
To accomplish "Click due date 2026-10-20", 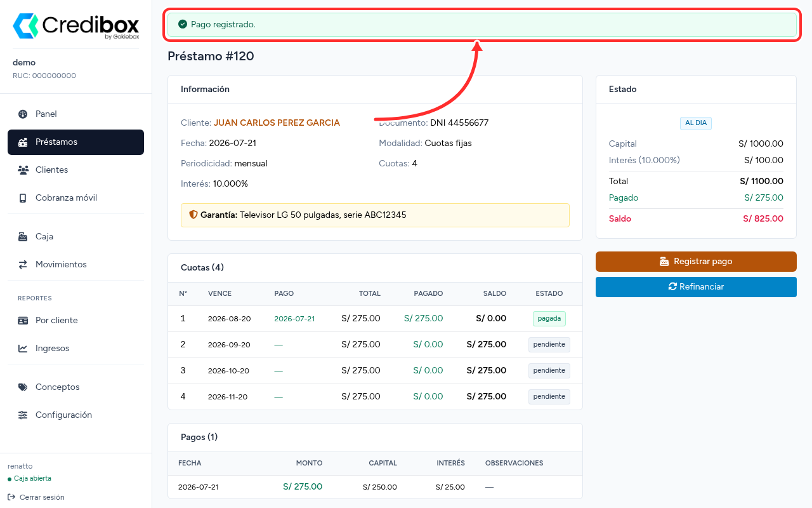I will (229, 371).
